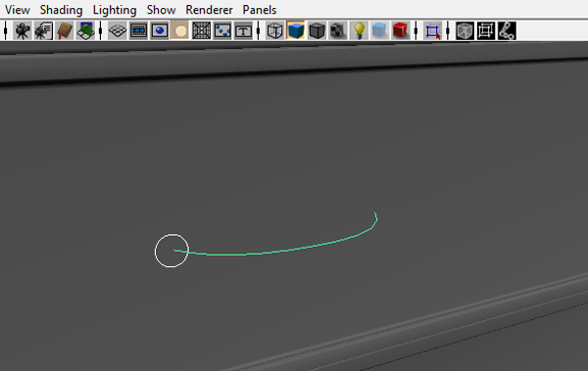The height and width of the screenshot is (371, 588).
Task: Toggle the viewport grid icon
Action: click(118, 30)
